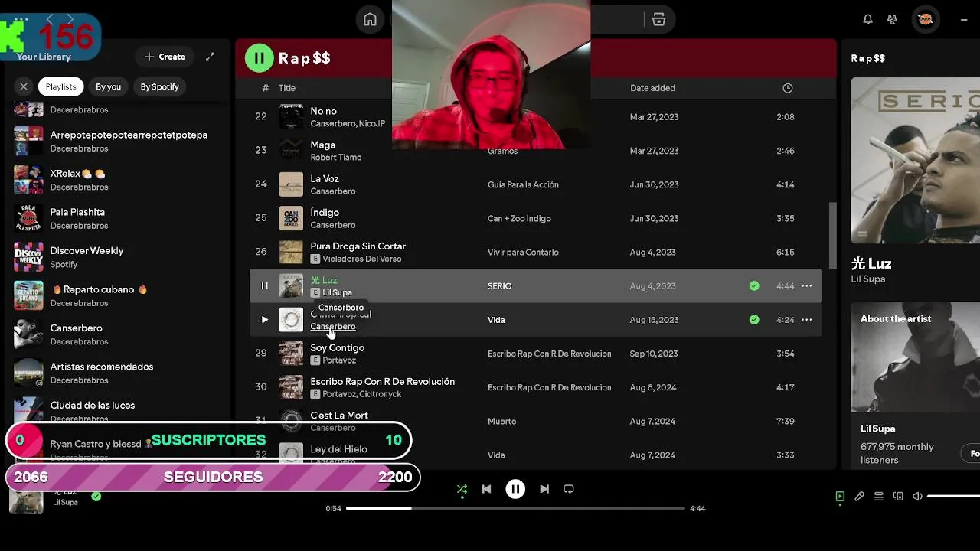Image resolution: width=980 pixels, height=551 pixels.
Task: Toggle saved checkmark on the 4:24 track
Action: (x=754, y=319)
